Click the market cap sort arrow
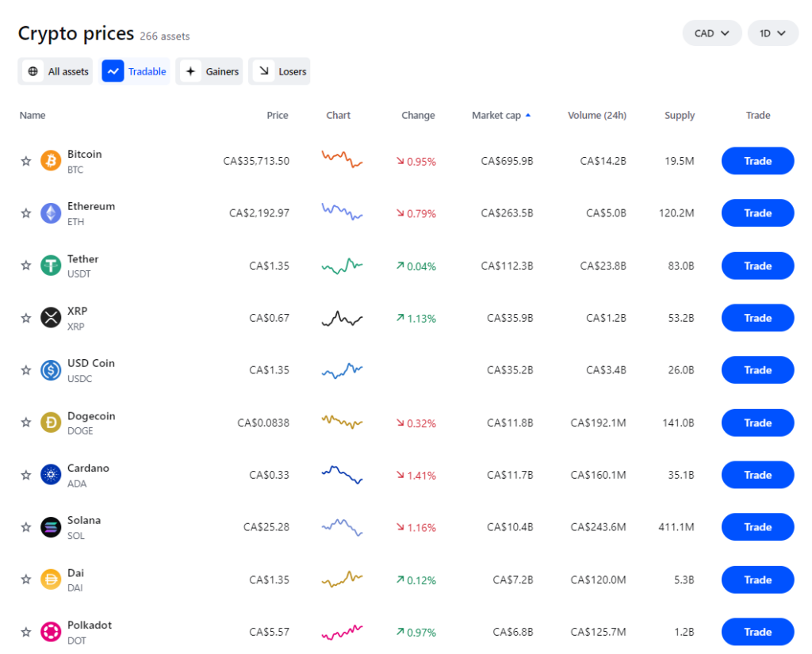 pyautogui.click(x=527, y=115)
